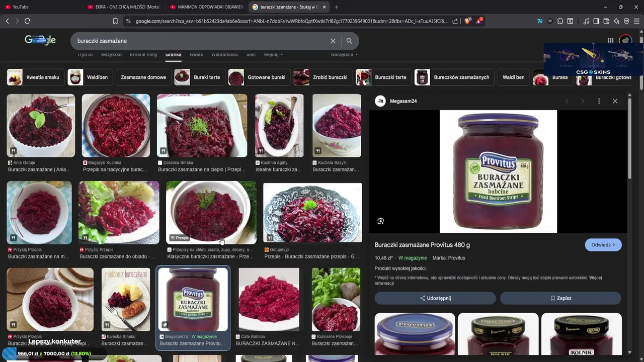The image size is (644, 362).
Task: Click the Udostępnij button
Action: point(435,298)
